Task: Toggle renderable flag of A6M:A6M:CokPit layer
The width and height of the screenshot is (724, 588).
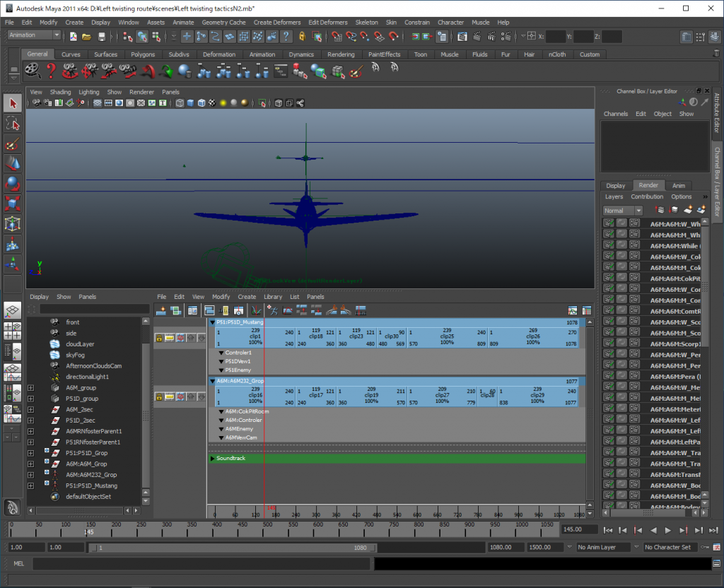Action: [x=609, y=278]
